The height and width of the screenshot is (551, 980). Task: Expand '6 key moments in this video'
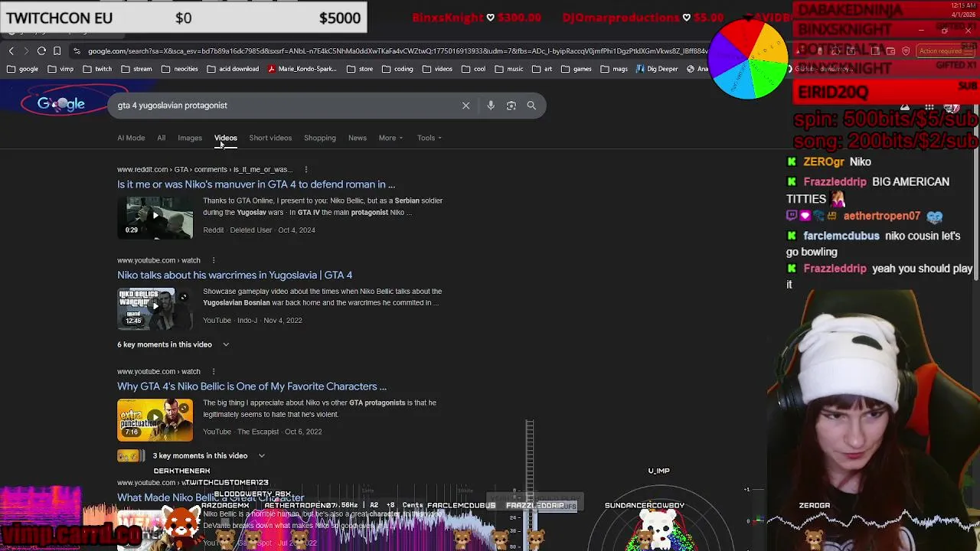pos(173,344)
